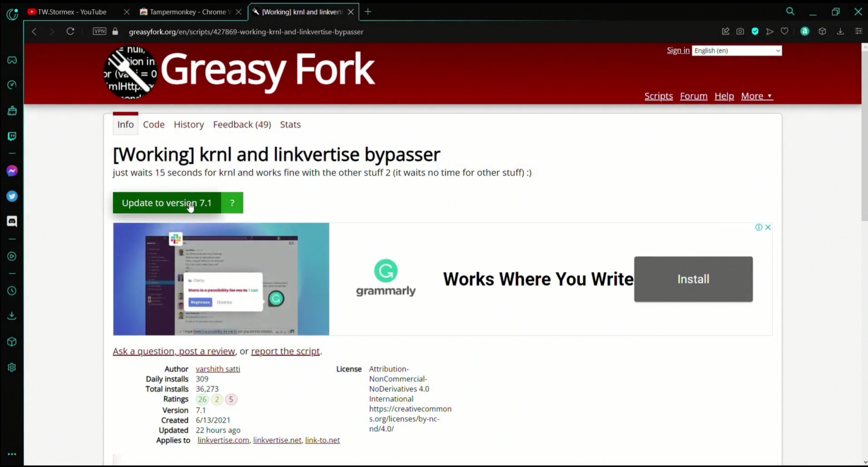Toggle the VPN badge in the address bar

pyautogui.click(x=99, y=32)
